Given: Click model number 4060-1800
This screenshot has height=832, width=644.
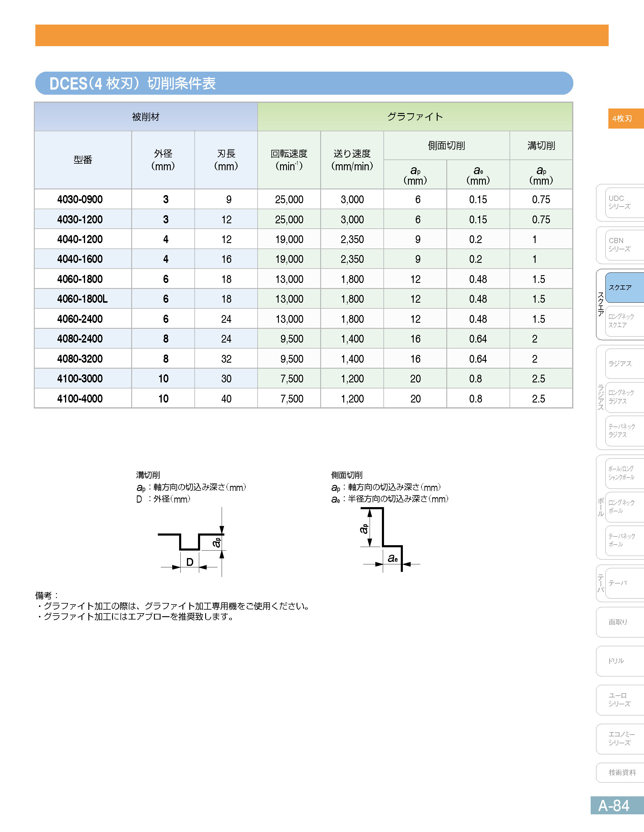Looking at the screenshot, I should point(80,279).
